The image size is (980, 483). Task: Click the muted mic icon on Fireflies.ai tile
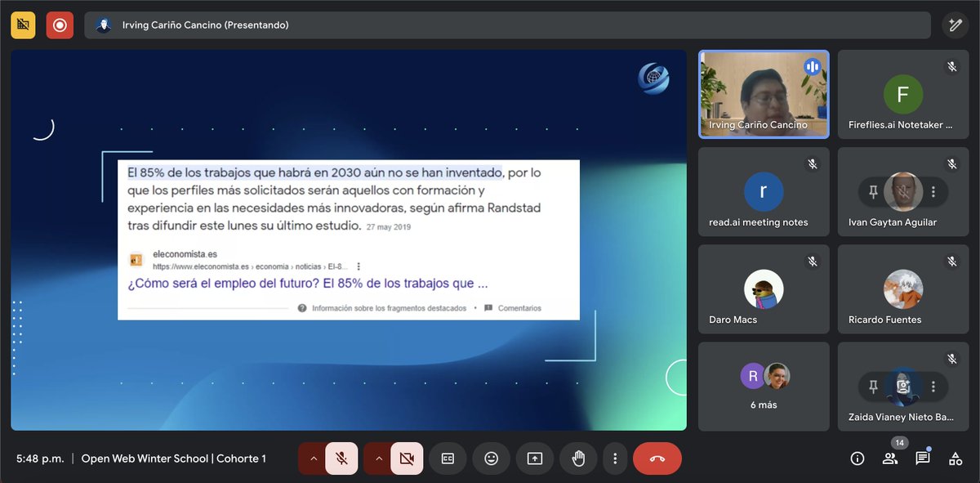951,67
